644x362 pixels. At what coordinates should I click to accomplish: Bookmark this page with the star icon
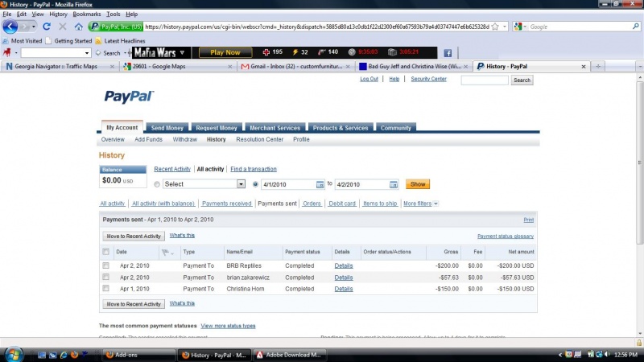pos(495,27)
